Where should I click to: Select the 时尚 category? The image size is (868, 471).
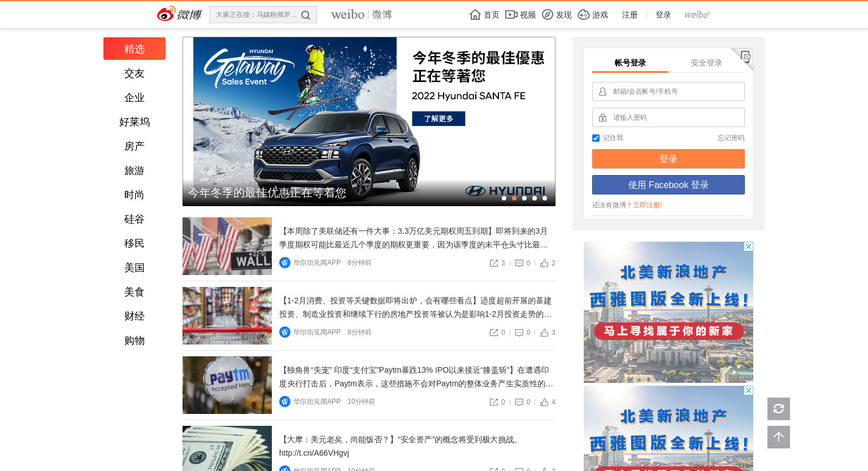pyautogui.click(x=134, y=195)
